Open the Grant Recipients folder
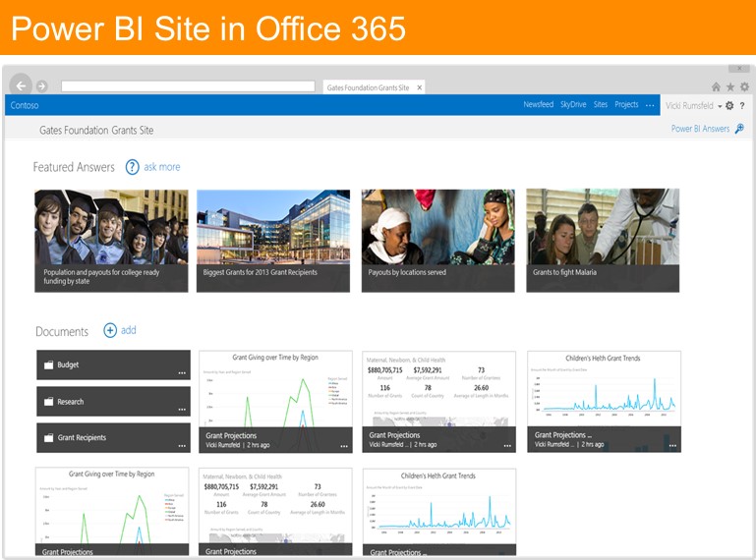 [x=113, y=437]
